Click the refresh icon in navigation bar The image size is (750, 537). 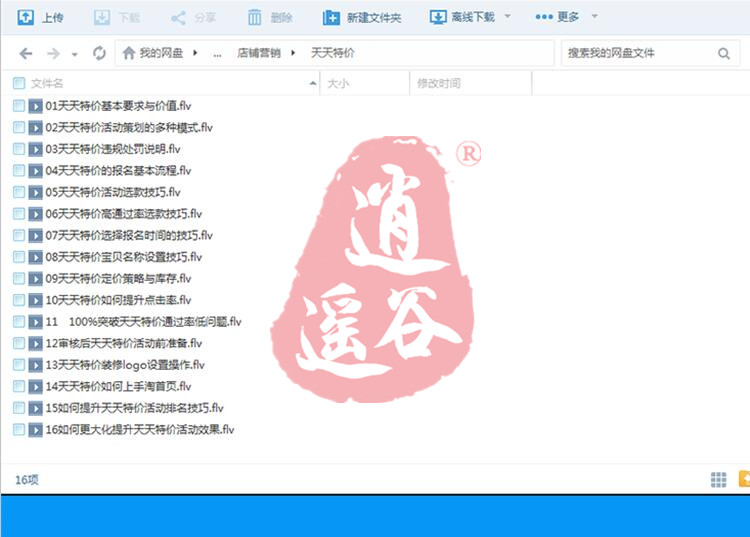coord(99,53)
